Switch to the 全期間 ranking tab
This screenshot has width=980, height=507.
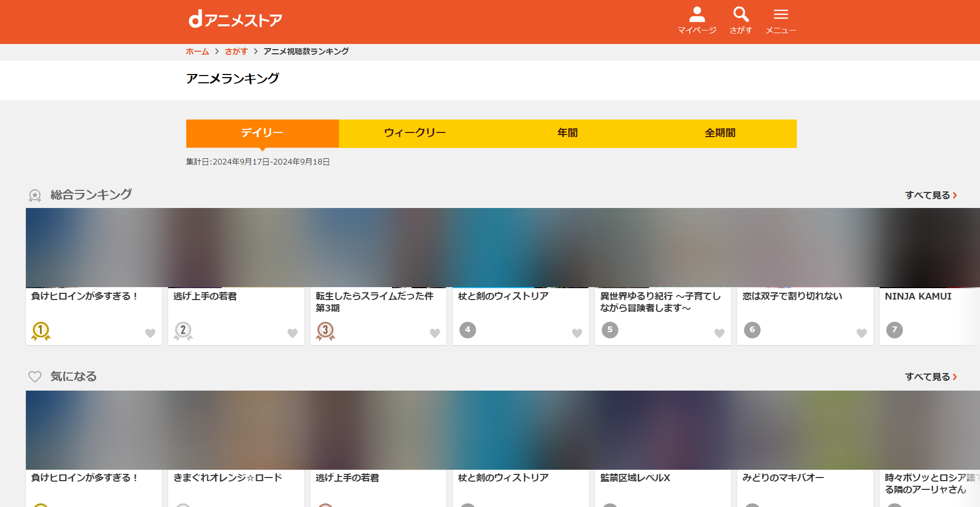point(720,133)
